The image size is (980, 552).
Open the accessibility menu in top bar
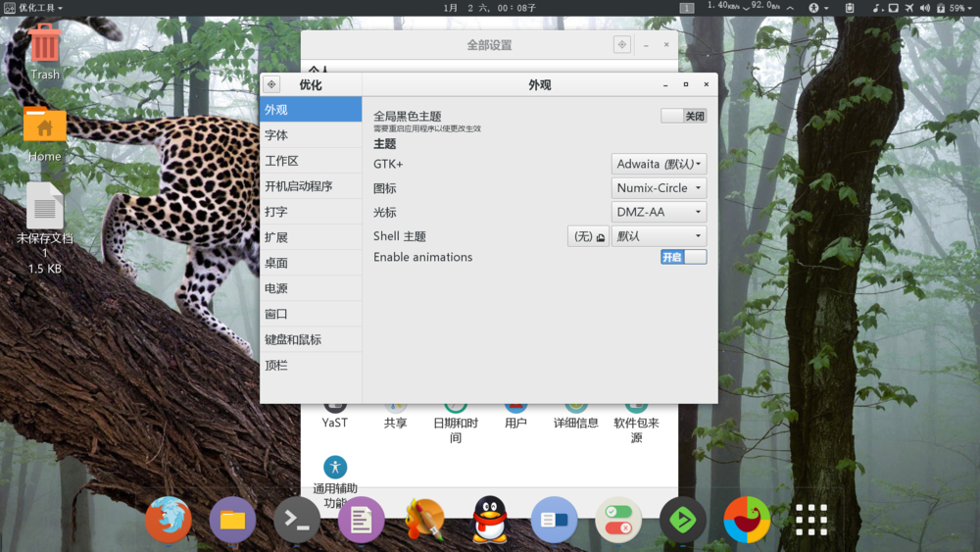pos(818,8)
